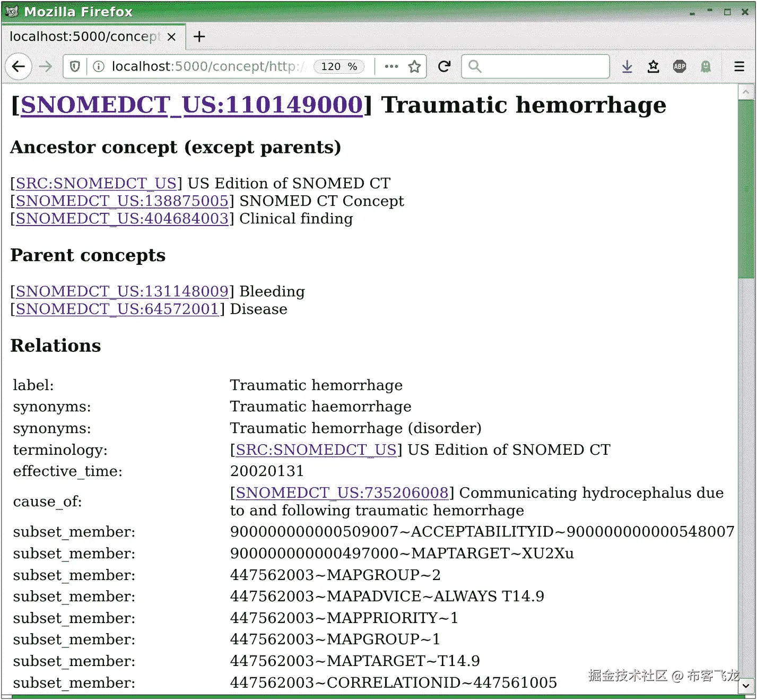Open SNOMEDCT_US:64572001 Disease link
The height and width of the screenshot is (700, 757).
pyautogui.click(x=117, y=309)
